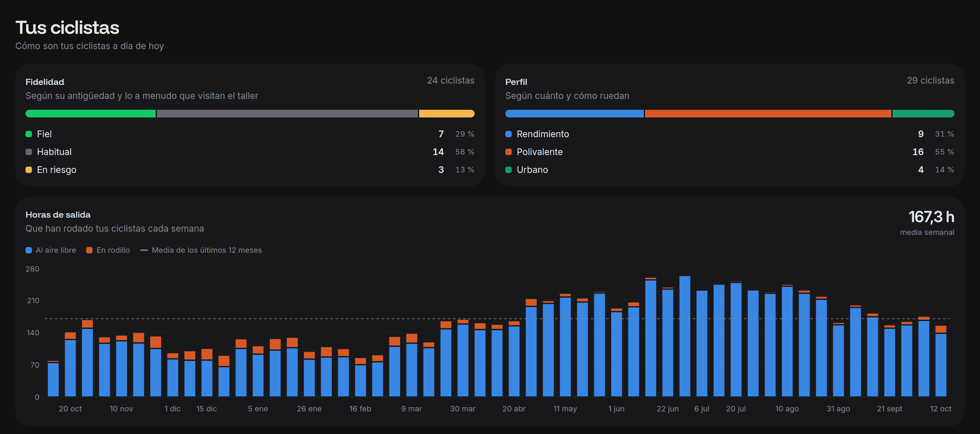Click the 55 % Polivalente percentage
The width and height of the screenshot is (980, 434).
point(944,152)
